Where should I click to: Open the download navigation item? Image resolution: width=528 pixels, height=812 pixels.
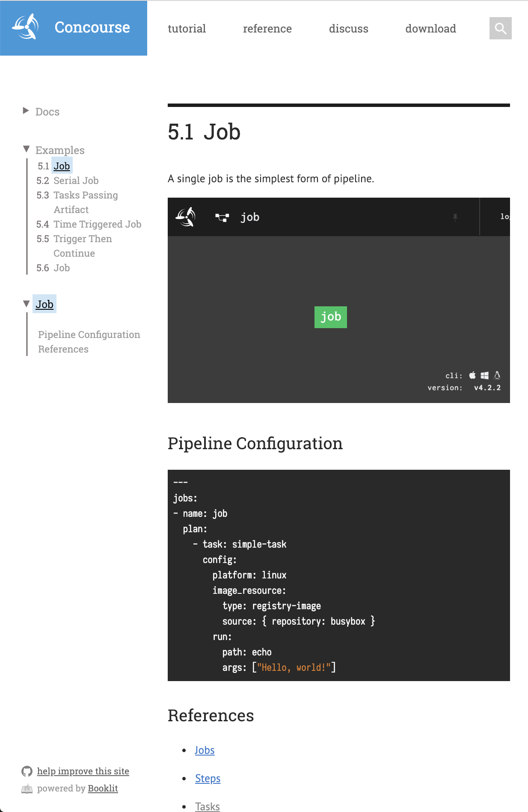pyautogui.click(x=430, y=29)
